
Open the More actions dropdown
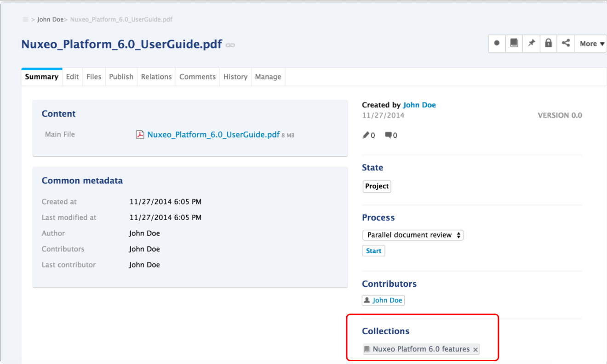(591, 44)
